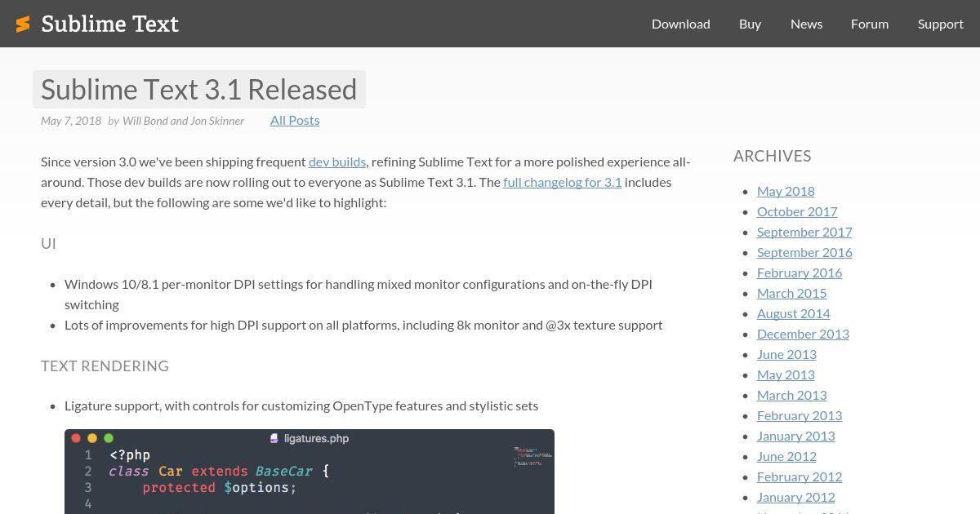This screenshot has width=980, height=514.
Task: Click the ligatures.php file icon
Action: pos(274,438)
